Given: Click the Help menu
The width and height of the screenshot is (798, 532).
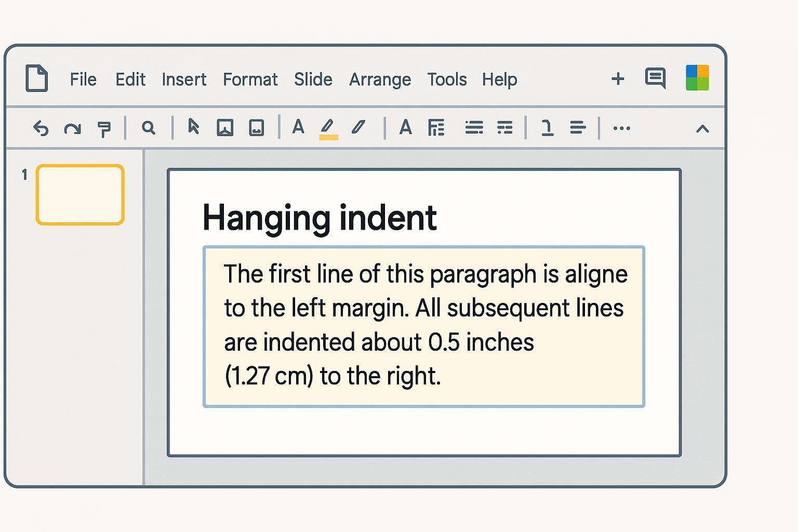Looking at the screenshot, I should pyautogui.click(x=499, y=79).
